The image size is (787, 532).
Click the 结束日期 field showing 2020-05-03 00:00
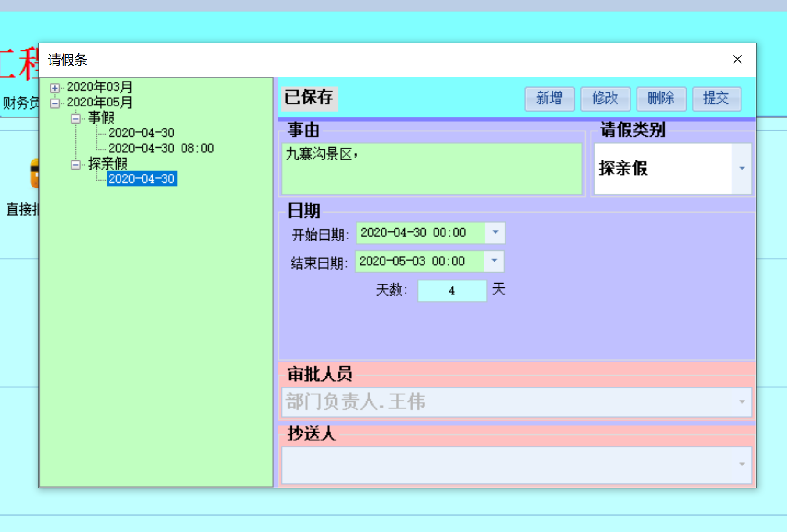coord(420,261)
